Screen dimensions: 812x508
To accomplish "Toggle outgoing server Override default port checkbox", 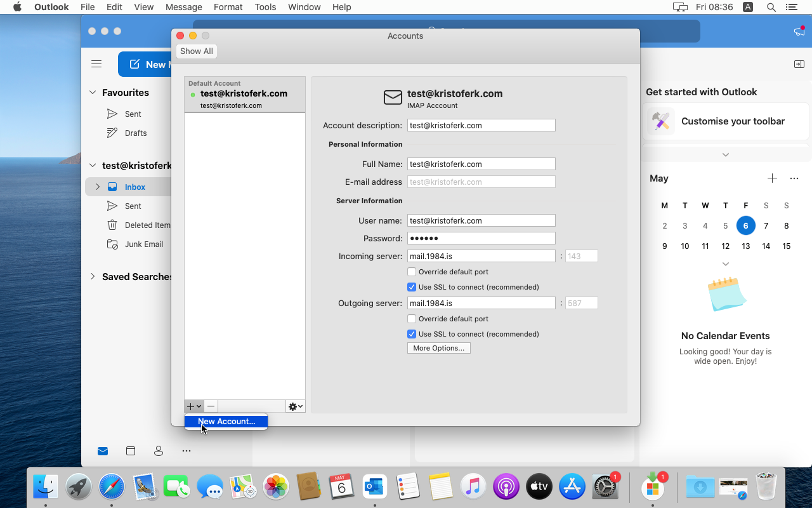I will (x=412, y=319).
